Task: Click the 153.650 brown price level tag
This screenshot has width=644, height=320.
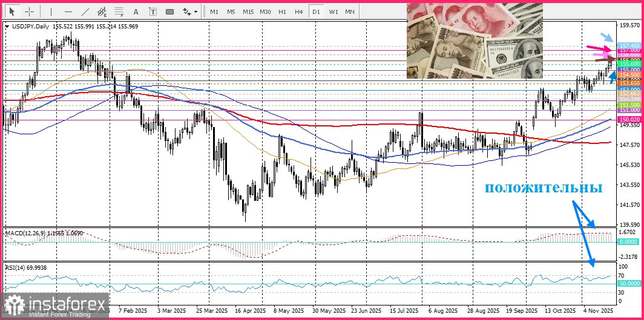Action: [x=629, y=83]
